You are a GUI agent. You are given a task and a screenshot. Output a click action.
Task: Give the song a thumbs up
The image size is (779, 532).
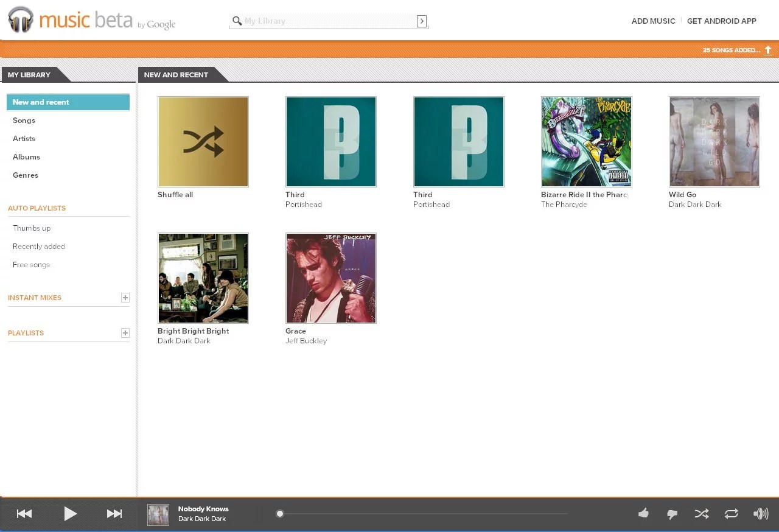click(x=643, y=514)
